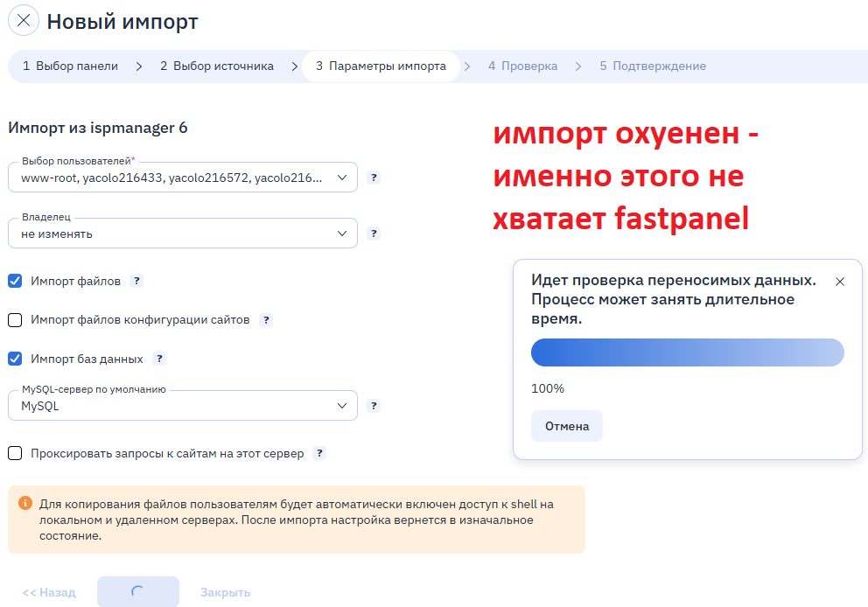Click help icon next to user selection field
This screenshot has width=868, height=607.
coord(374,178)
